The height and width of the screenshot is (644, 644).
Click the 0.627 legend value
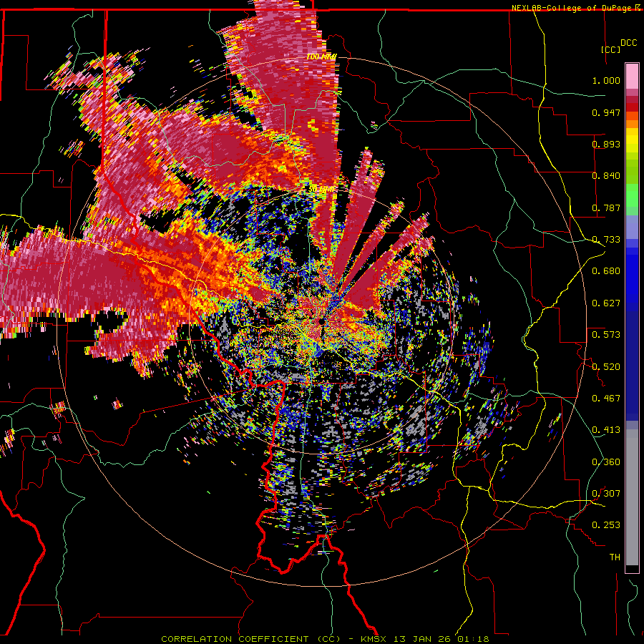click(x=606, y=303)
